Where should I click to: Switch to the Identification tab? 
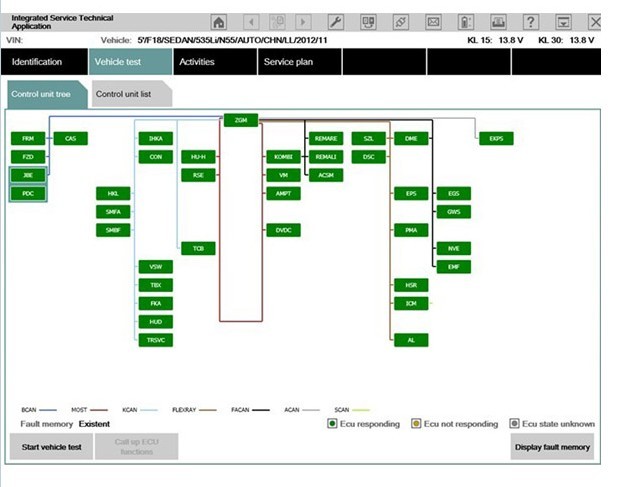point(44,62)
